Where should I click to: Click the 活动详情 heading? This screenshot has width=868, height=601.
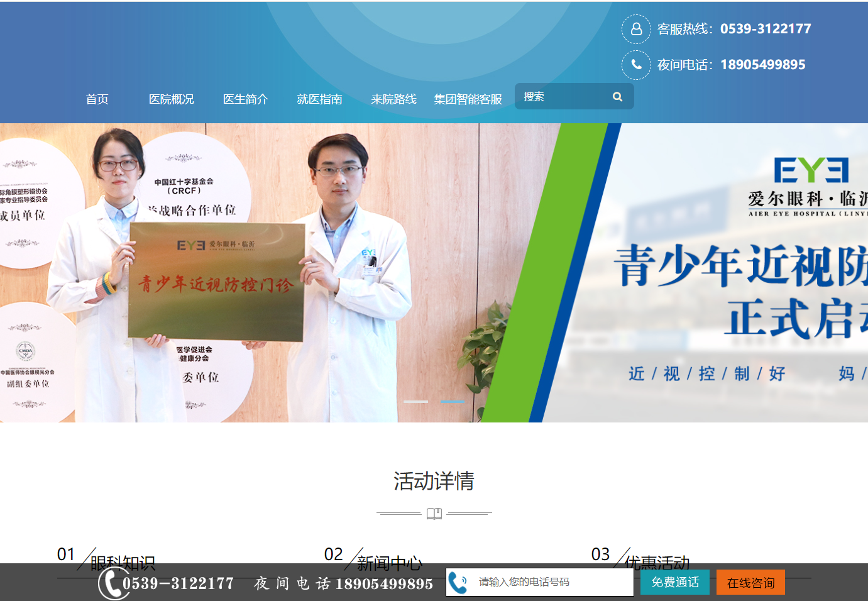[434, 481]
